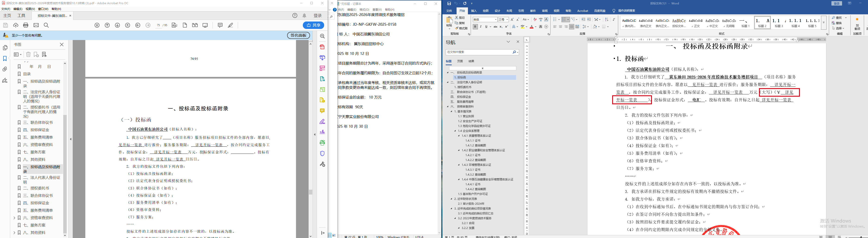This screenshot has width=868, height=238.
Task: Click the Acrobat save file icon
Action: tap(5, 25)
